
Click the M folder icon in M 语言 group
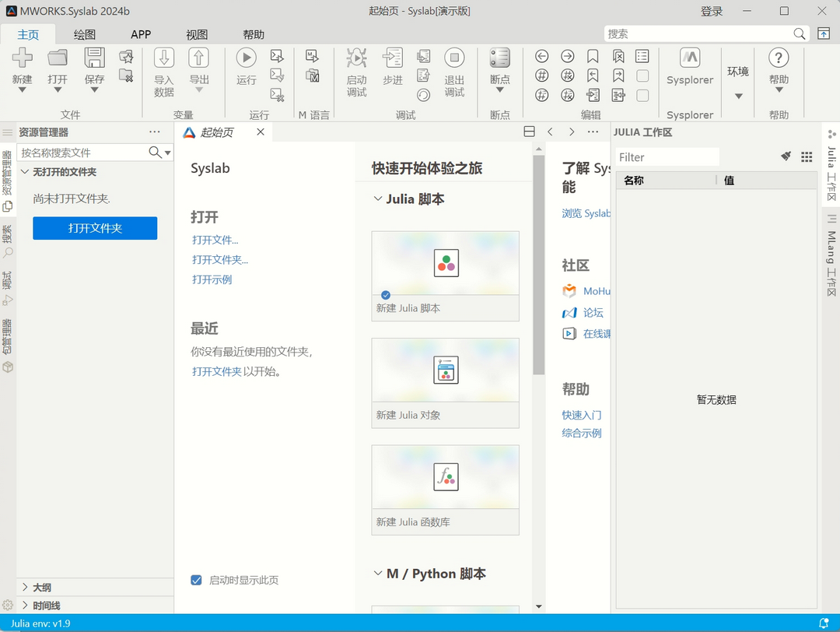coord(313,75)
